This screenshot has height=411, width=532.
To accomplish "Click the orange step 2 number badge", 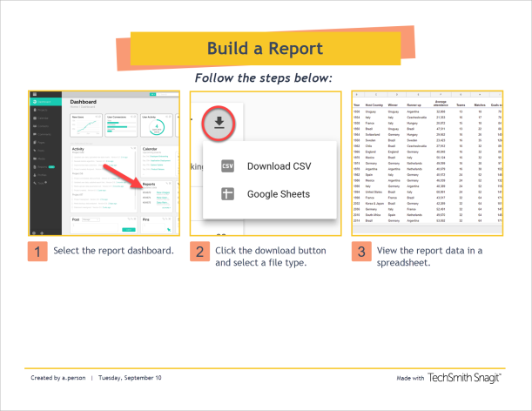I will point(199,253).
